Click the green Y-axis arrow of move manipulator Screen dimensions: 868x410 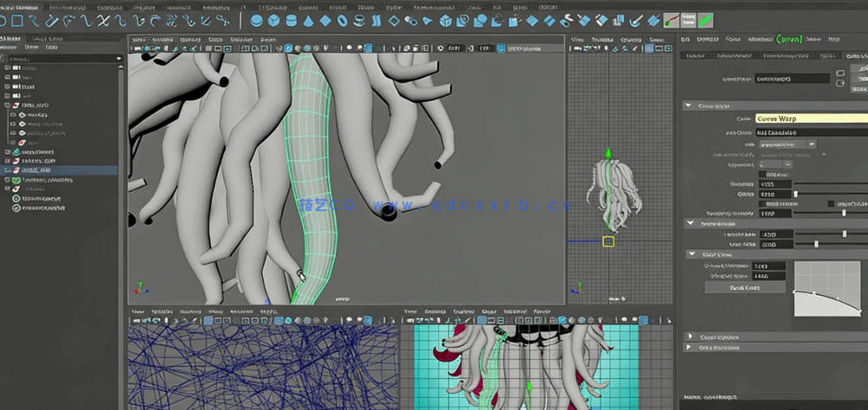point(608,154)
